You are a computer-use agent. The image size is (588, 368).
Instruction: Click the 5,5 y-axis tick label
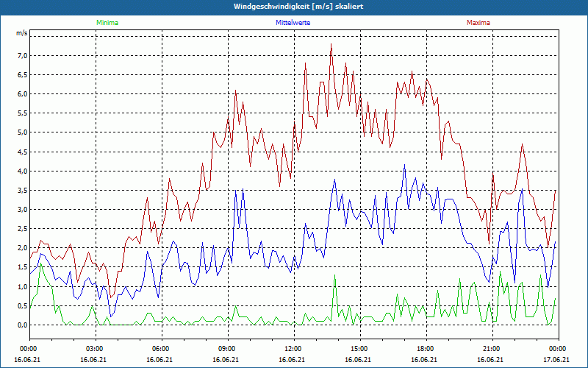23,113
